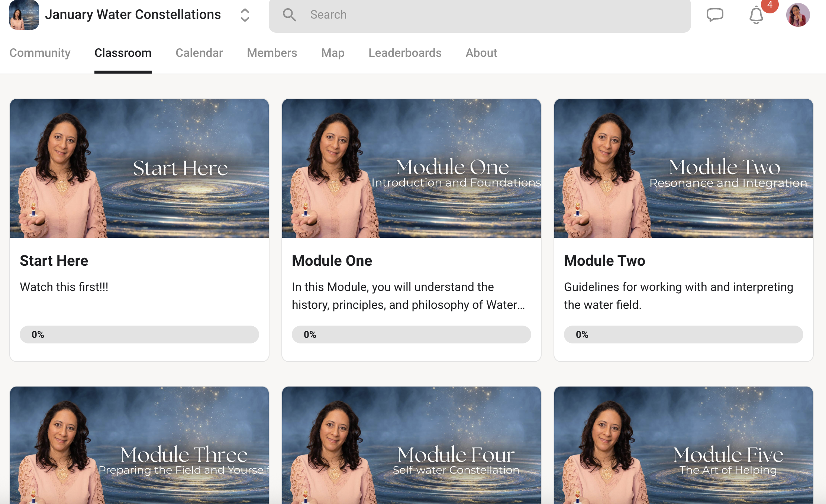The image size is (826, 504).
Task: Click the Start Here progress bar
Action: point(139,335)
